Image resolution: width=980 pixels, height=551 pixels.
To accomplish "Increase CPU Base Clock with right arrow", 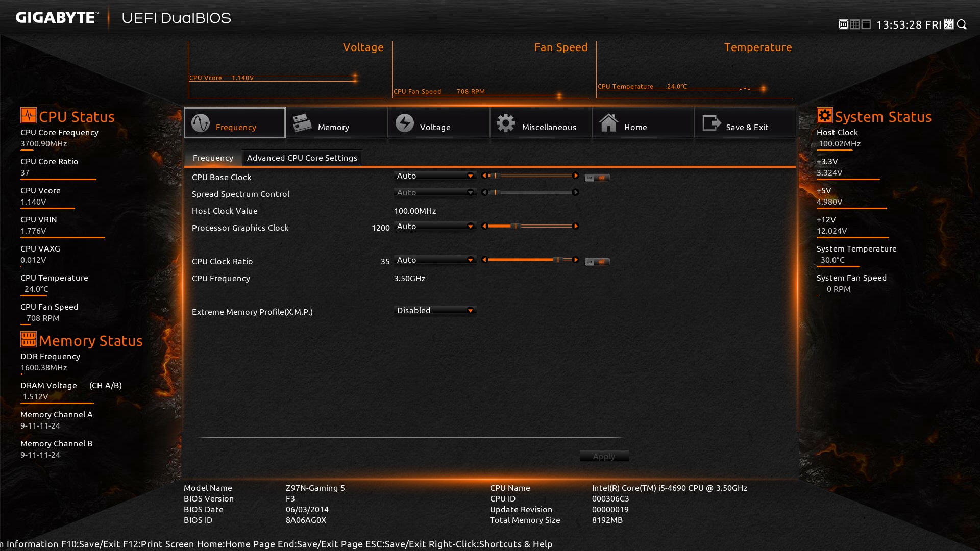I will (576, 176).
